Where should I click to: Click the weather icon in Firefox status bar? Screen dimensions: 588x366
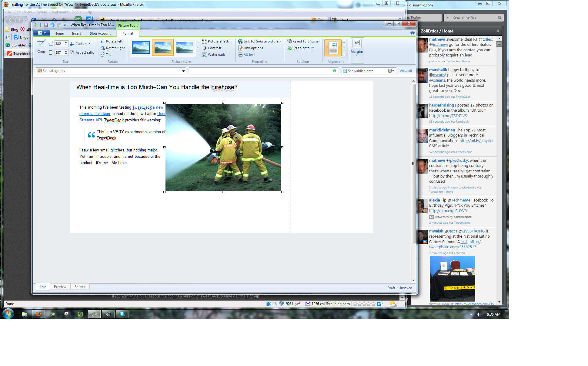click(393, 304)
